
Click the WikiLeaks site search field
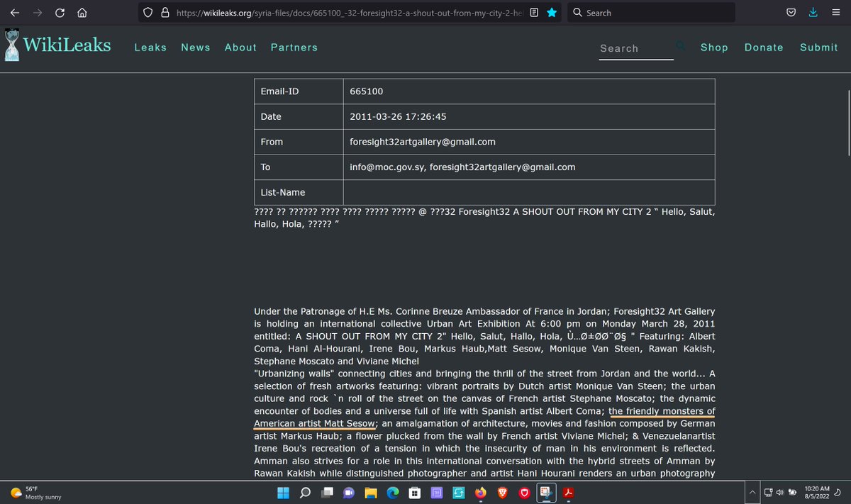[636, 48]
